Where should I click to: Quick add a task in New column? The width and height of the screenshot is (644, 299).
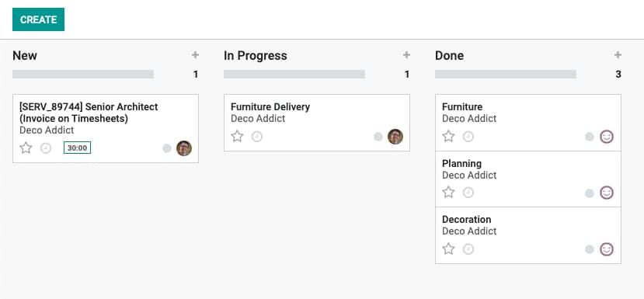point(195,55)
